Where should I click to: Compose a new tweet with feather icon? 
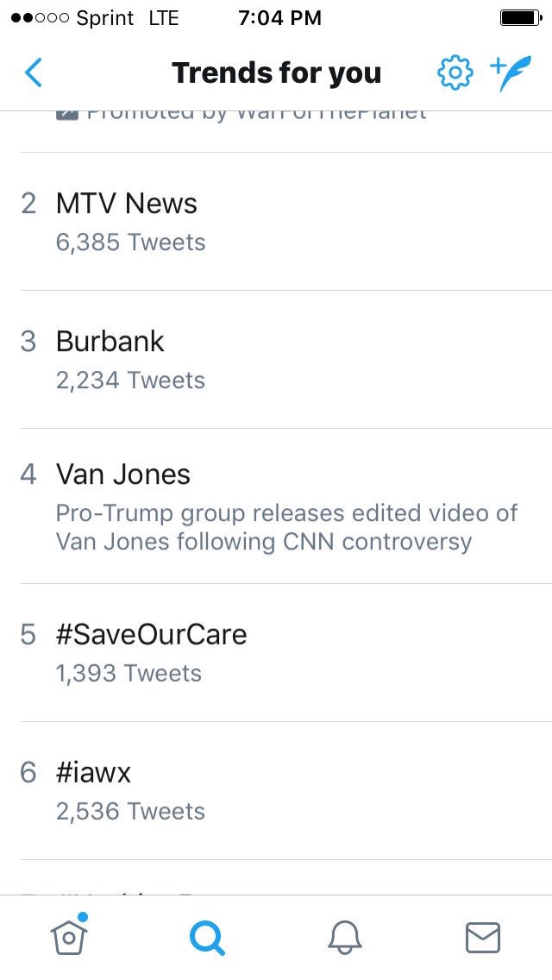tap(511, 73)
